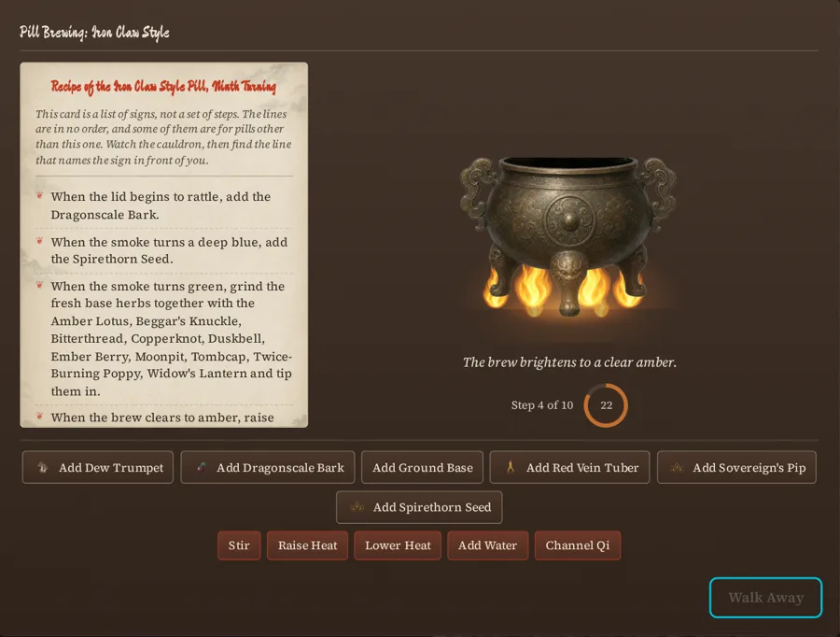Click the Spirethorn Seed lotus icon
The height and width of the screenshot is (637, 840).
click(357, 507)
